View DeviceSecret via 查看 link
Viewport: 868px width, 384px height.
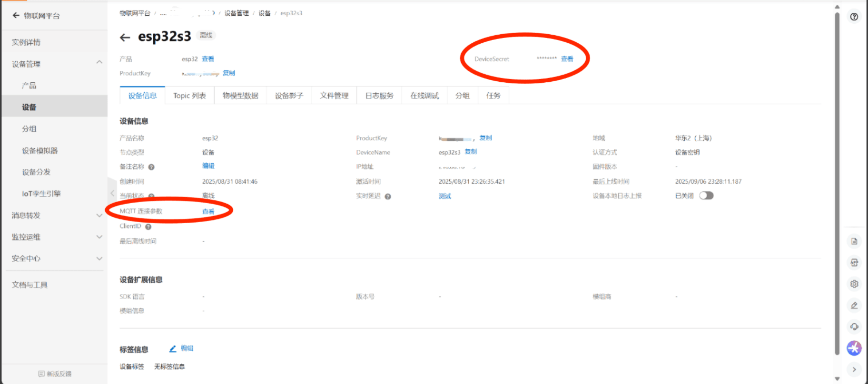coord(567,59)
